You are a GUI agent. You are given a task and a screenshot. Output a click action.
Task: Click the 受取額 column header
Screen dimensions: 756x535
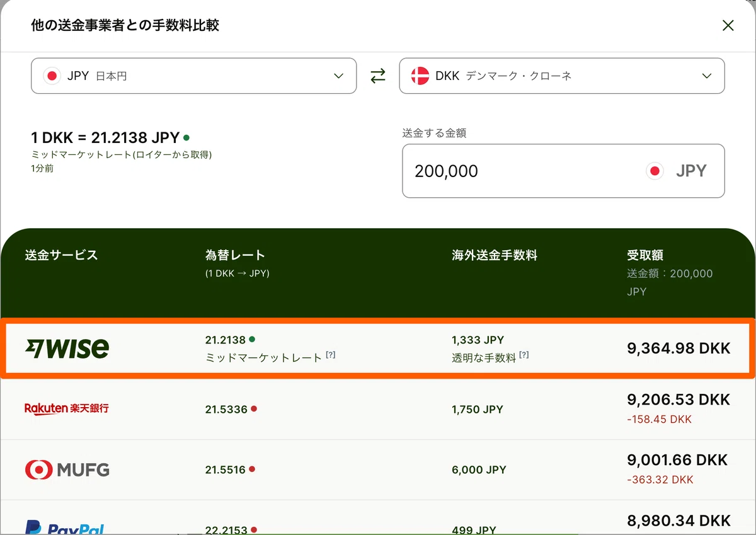pyautogui.click(x=645, y=255)
